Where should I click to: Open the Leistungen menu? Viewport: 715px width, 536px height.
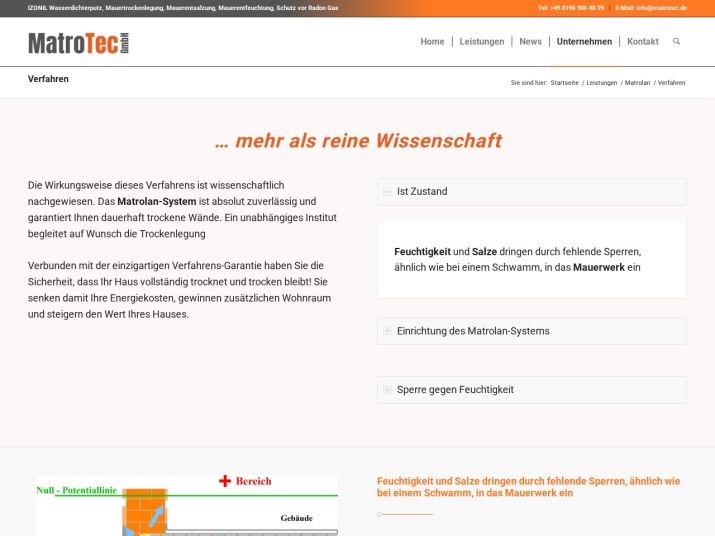[x=482, y=42]
